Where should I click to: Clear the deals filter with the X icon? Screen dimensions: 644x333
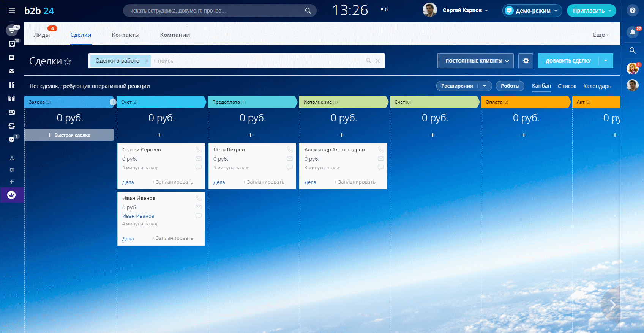coord(377,61)
